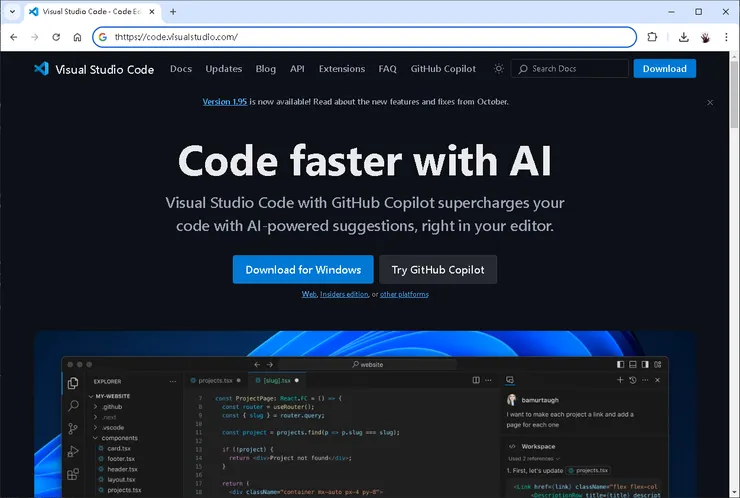740x498 pixels.
Task: Click the browser forward arrow
Action: [x=34, y=37]
